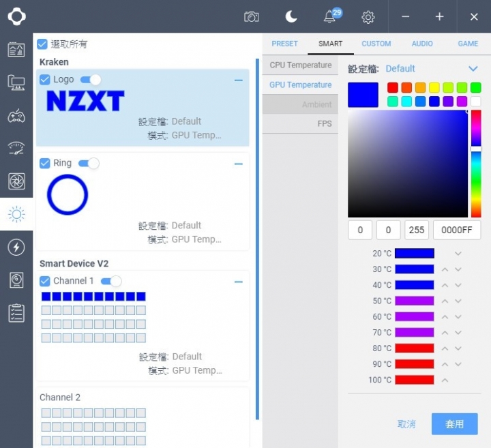Switch to the CUSTOM tab
Viewport: 491px width, 448px height.
click(376, 44)
